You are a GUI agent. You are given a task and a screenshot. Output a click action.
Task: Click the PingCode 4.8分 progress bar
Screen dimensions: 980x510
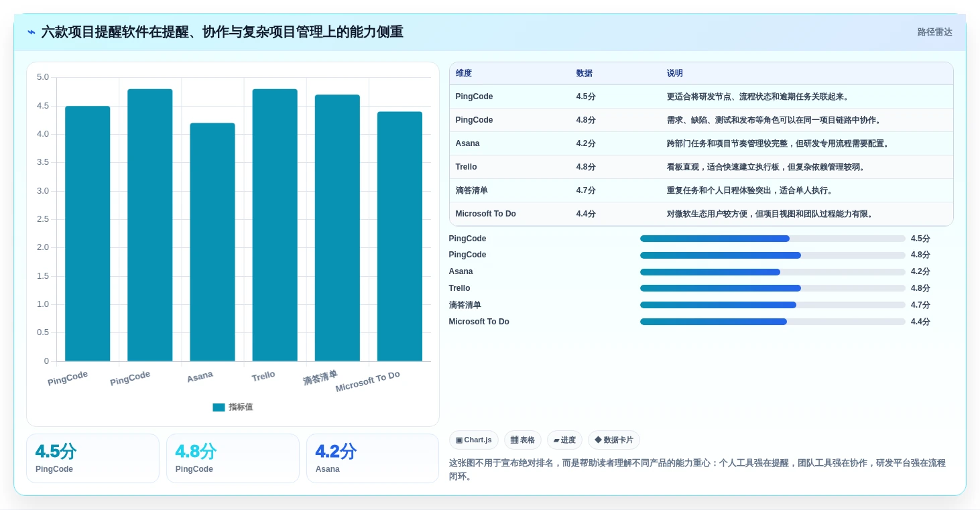pyautogui.click(x=773, y=255)
